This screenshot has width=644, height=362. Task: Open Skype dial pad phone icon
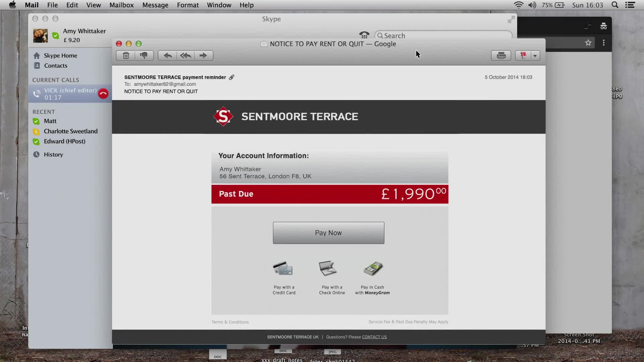(x=364, y=35)
